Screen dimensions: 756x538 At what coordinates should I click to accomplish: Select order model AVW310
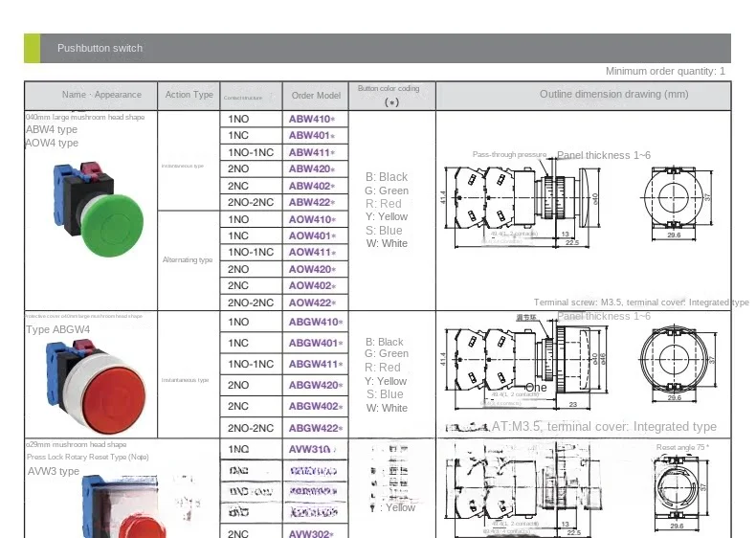pyautogui.click(x=311, y=449)
